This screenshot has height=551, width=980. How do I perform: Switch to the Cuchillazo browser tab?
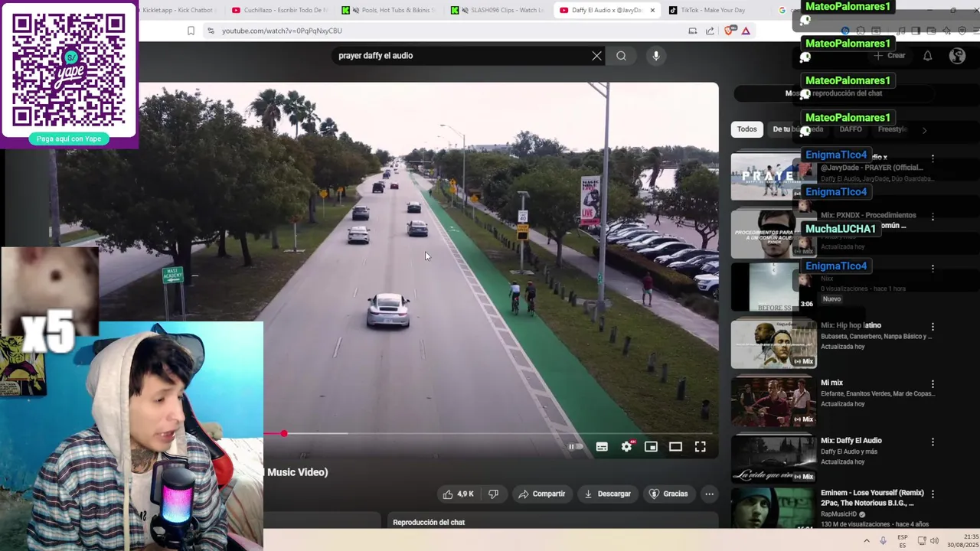(x=279, y=10)
